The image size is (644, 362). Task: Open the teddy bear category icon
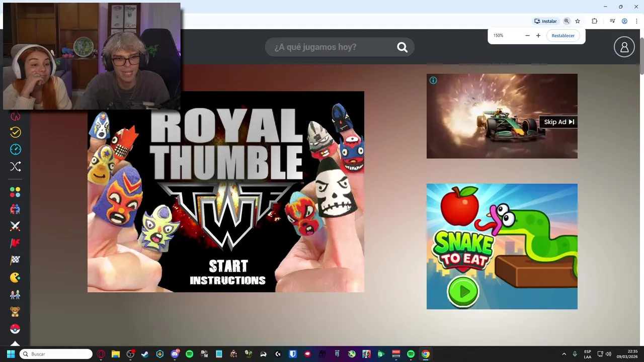pos(15,312)
